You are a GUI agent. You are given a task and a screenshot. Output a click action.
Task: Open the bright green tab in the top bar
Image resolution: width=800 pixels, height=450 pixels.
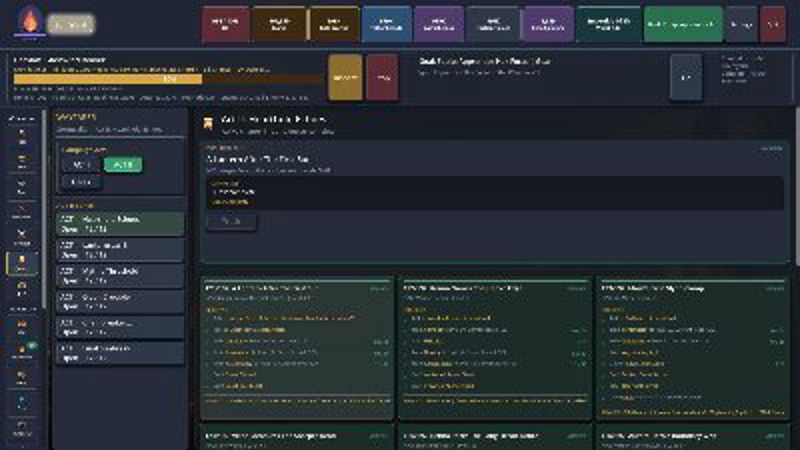(x=683, y=24)
